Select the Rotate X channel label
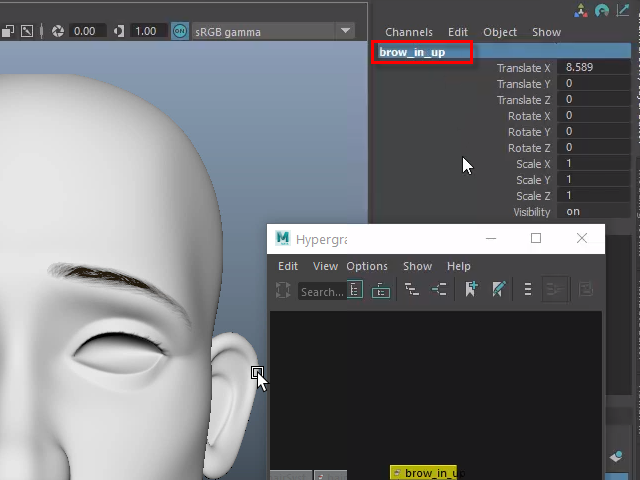The image size is (640, 480). coord(529,116)
